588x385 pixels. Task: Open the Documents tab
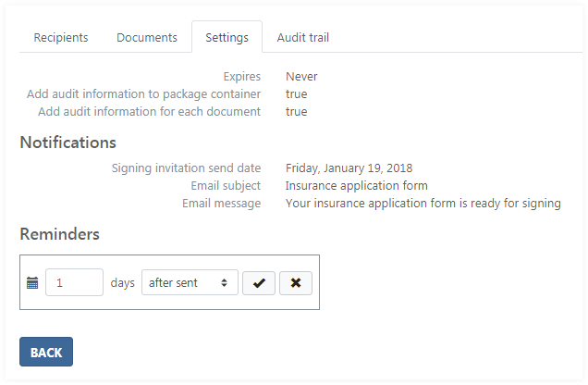[x=147, y=38]
